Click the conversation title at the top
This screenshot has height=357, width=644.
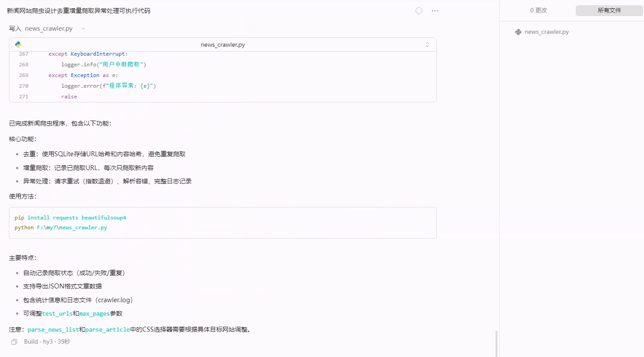pyautogui.click(x=79, y=11)
